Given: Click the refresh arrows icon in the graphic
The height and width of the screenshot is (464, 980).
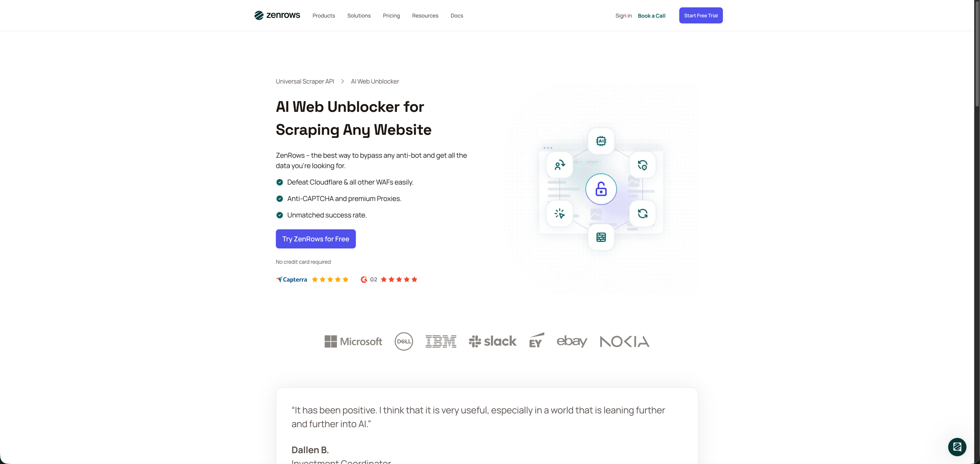Looking at the screenshot, I should (x=643, y=214).
